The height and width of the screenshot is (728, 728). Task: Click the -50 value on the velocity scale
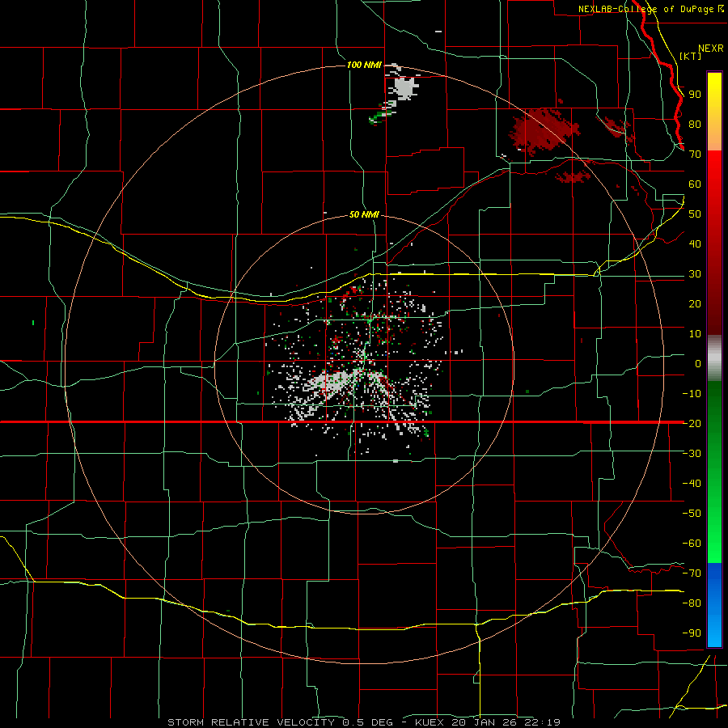692,513
